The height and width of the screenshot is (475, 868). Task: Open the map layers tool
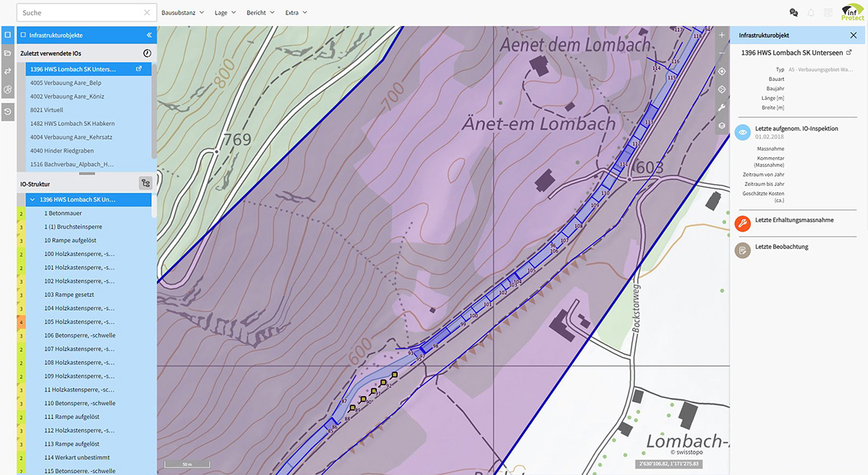[x=721, y=126]
